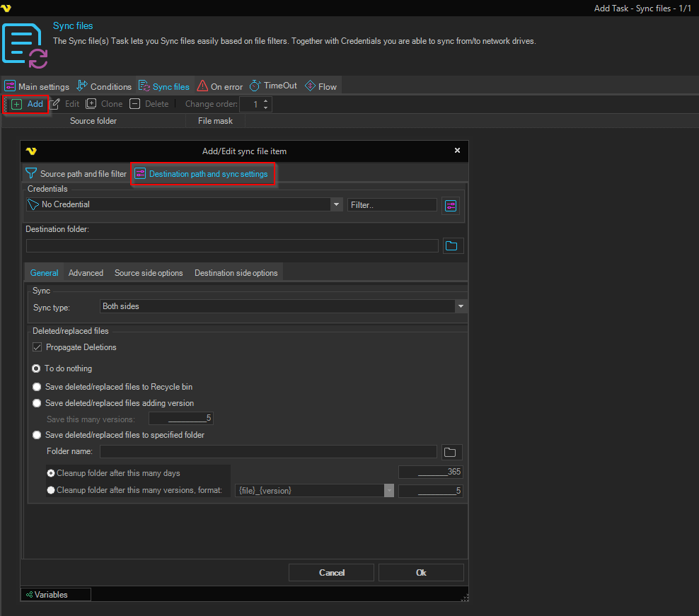Expand the No Credential dropdown
699x616 pixels.
(x=336, y=205)
